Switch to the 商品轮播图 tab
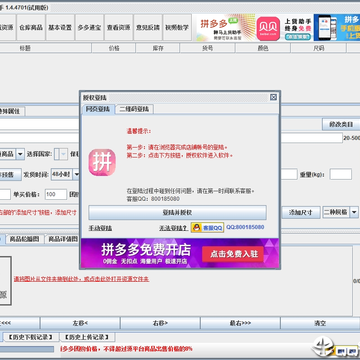Image resolution: width=360 pixels, height=360 pixels. click(25, 239)
